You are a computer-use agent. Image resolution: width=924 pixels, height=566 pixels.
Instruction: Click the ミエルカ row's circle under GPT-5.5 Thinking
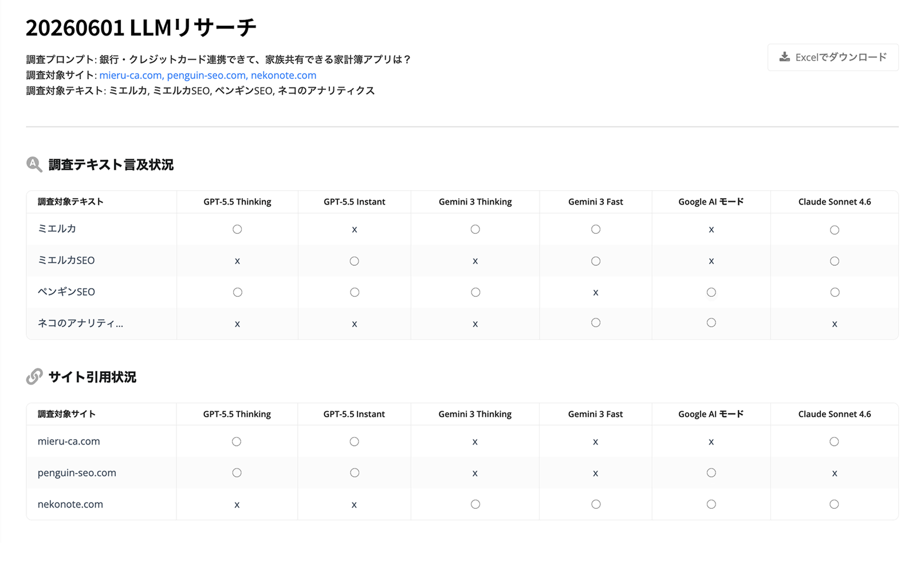237,229
